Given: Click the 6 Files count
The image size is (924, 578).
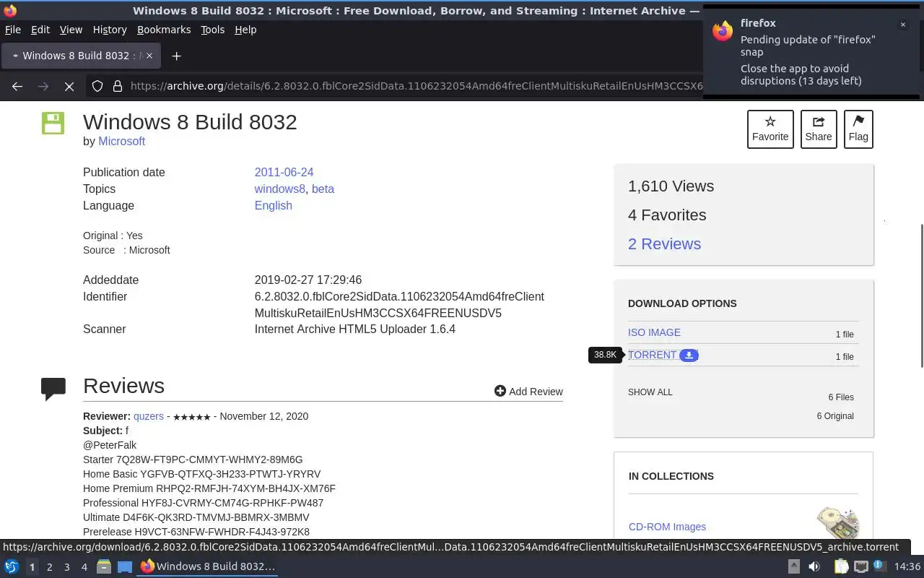Looking at the screenshot, I should 841,397.
